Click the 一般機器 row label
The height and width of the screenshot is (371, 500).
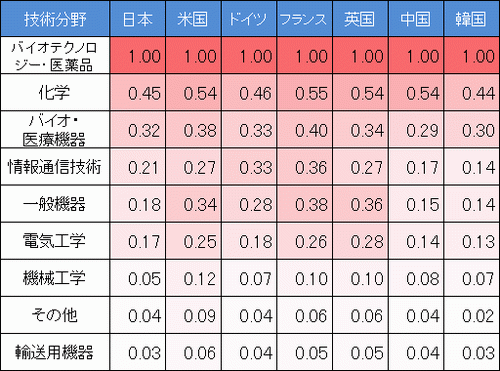click(55, 204)
